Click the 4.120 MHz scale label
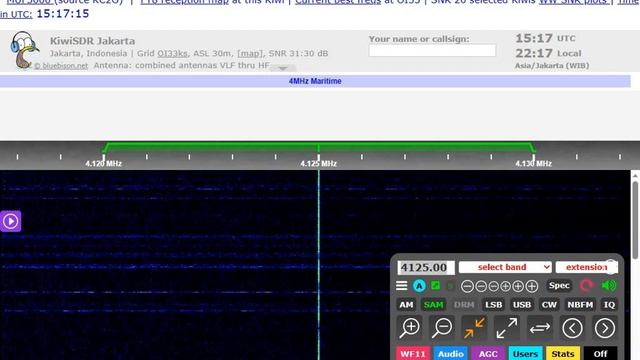The image size is (640, 360). [x=103, y=164]
